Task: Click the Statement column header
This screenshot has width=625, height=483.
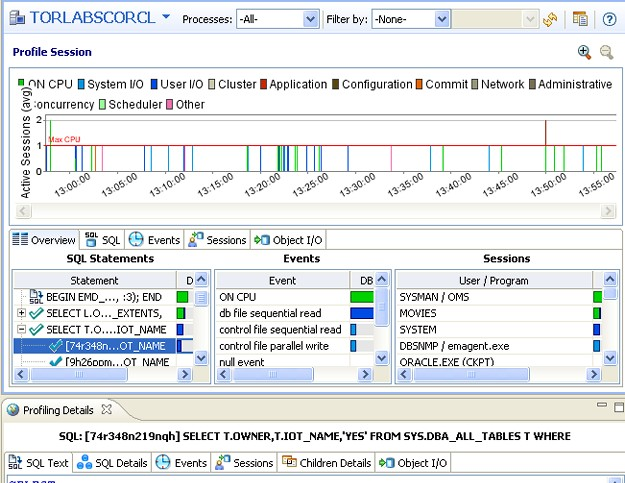Action: click(x=94, y=281)
